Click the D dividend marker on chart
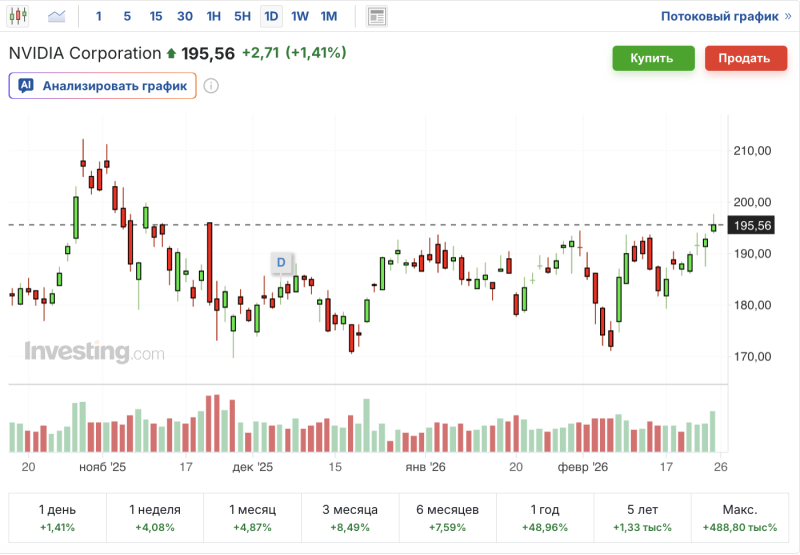The image size is (800, 555). [281, 262]
